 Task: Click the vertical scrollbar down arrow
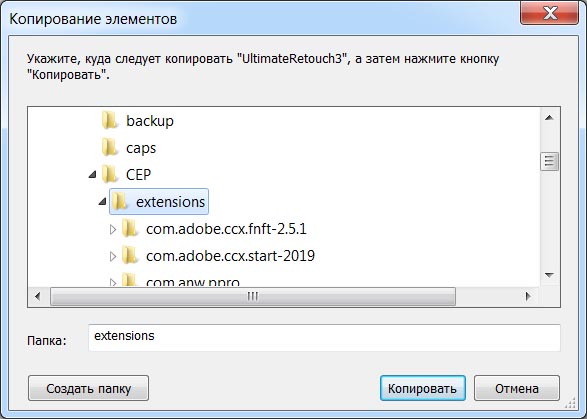[549, 275]
